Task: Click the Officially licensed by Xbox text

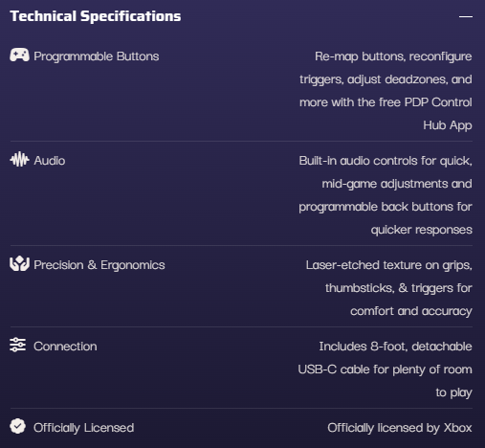Action: [400, 428]
